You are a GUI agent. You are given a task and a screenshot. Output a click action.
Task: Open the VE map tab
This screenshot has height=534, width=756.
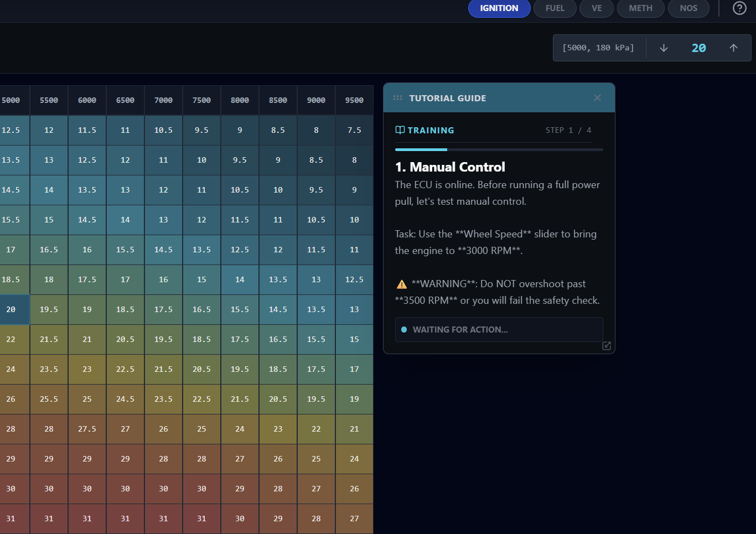(596, 8)
